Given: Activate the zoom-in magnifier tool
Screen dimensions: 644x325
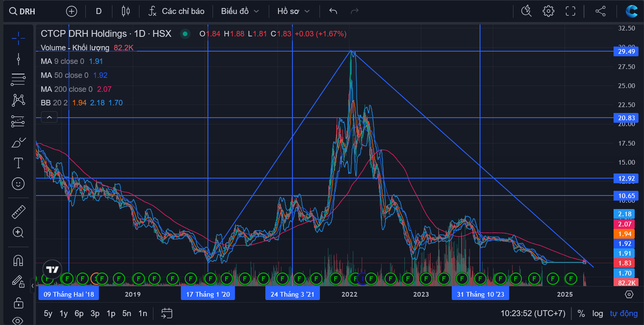Looking at the screenshot, I should pos(18,232).
